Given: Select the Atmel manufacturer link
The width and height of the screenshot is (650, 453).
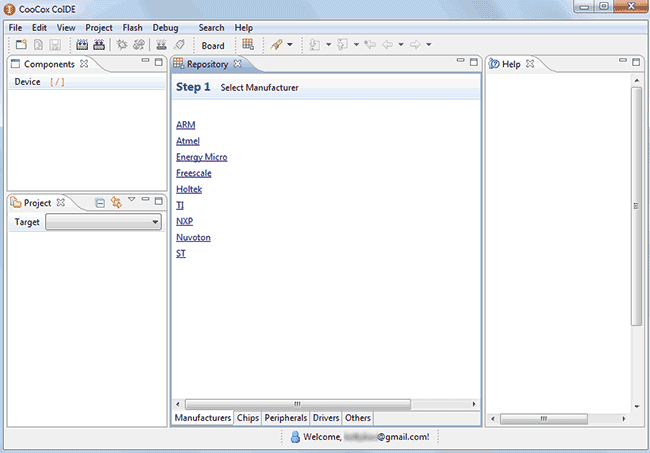Looking at the screenshot, I should click(x=187, y=141).
